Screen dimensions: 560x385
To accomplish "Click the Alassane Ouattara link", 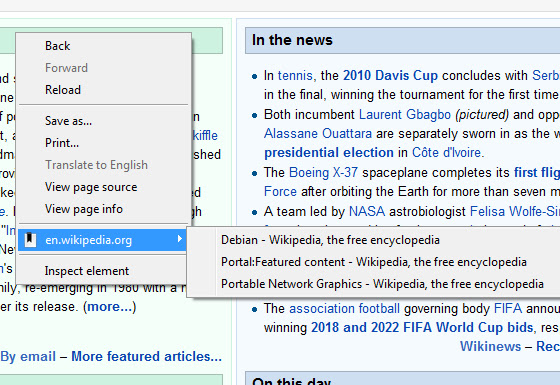I will pyautogui.click(x=318, y=134).
